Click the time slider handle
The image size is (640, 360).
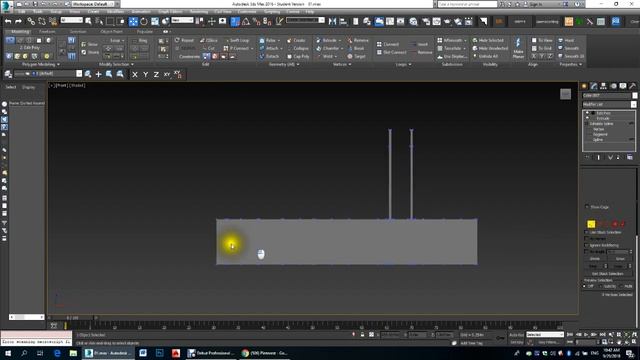coord(73,318)
